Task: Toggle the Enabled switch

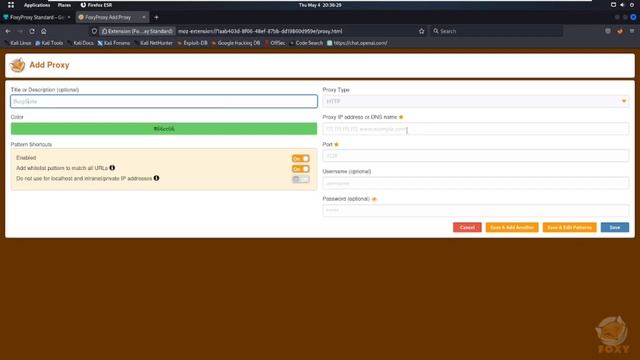Action: 300,158
